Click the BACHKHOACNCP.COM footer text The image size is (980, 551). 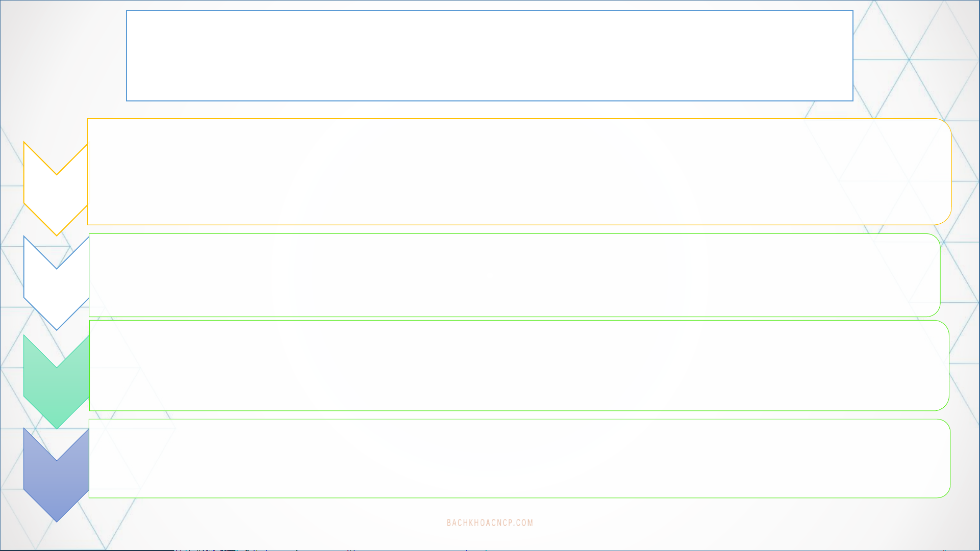click(x=490, y=523)
